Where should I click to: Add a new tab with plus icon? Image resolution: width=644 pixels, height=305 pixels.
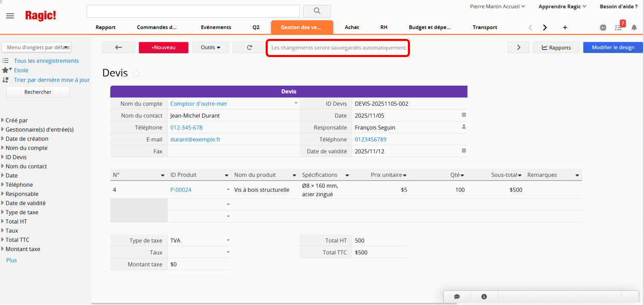[565, 27]
